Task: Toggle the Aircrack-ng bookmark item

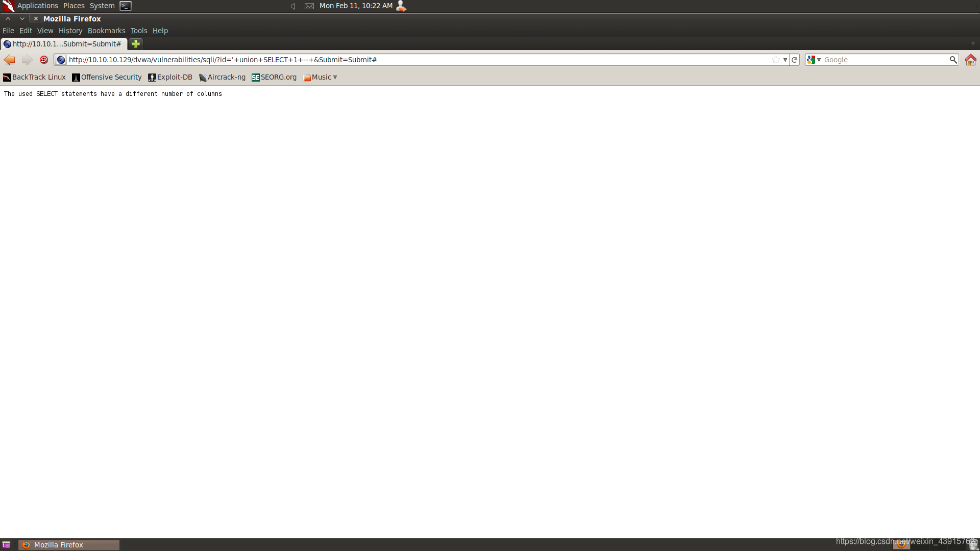Action: pyautogui.click(x=222, y=77)
